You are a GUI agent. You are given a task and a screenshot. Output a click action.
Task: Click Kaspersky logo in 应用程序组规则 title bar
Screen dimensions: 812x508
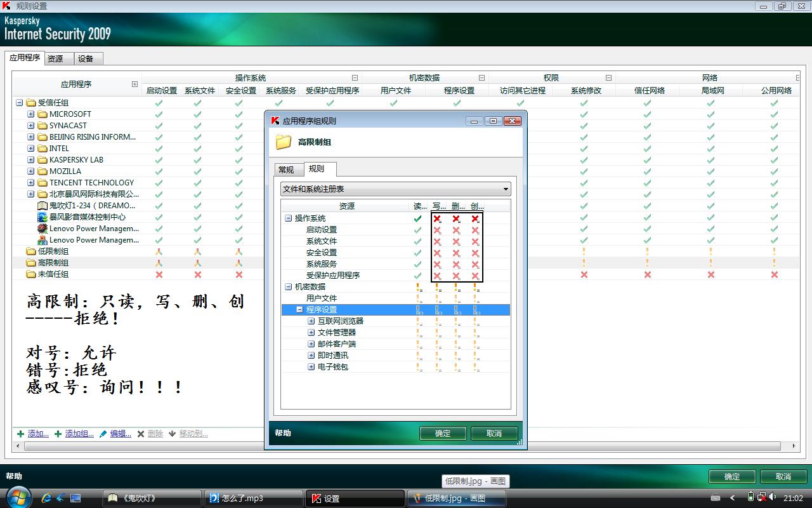275,121
